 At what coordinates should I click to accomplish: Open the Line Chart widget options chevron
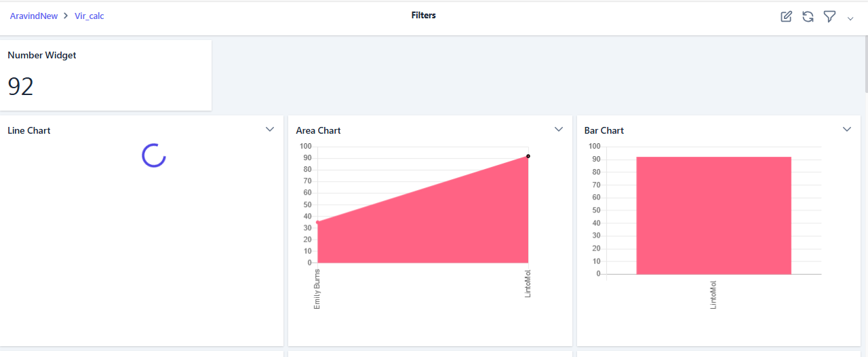pyautogui.click(x=270, y=130)
